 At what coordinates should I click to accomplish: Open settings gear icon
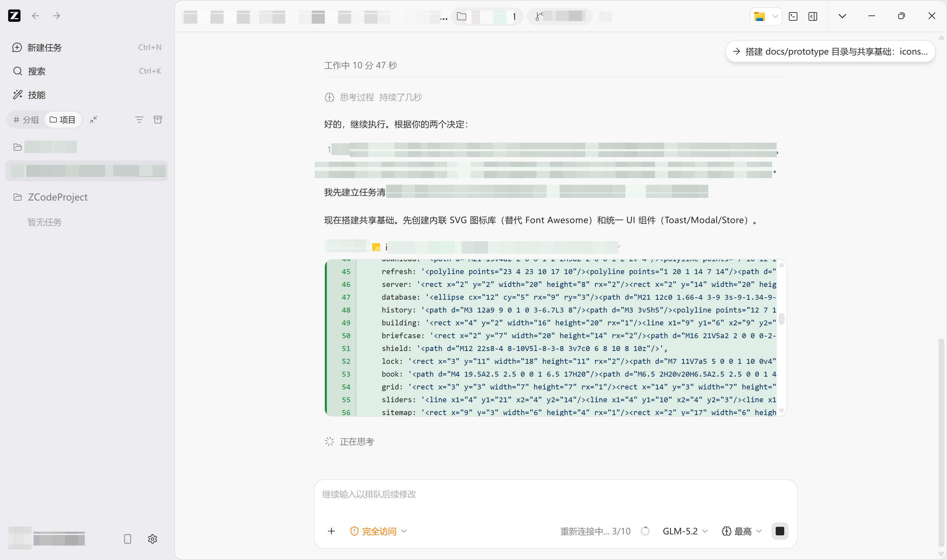pos(153,539)
